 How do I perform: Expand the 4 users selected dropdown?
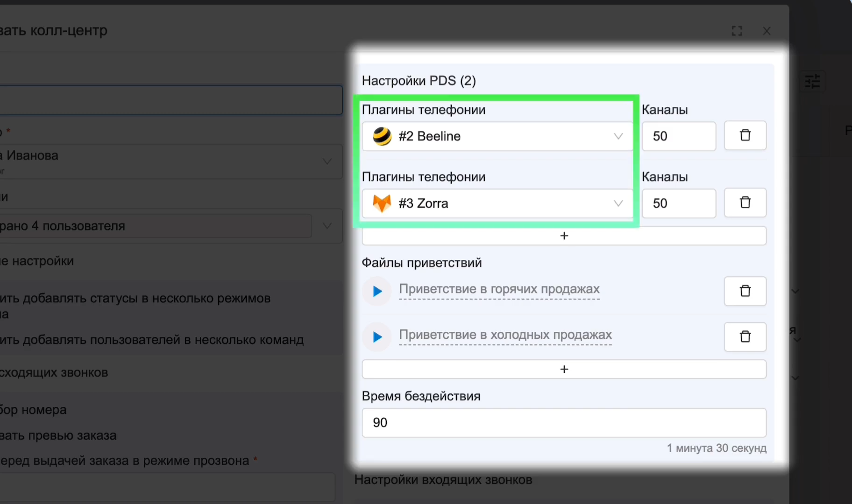[x=171, y=226]
